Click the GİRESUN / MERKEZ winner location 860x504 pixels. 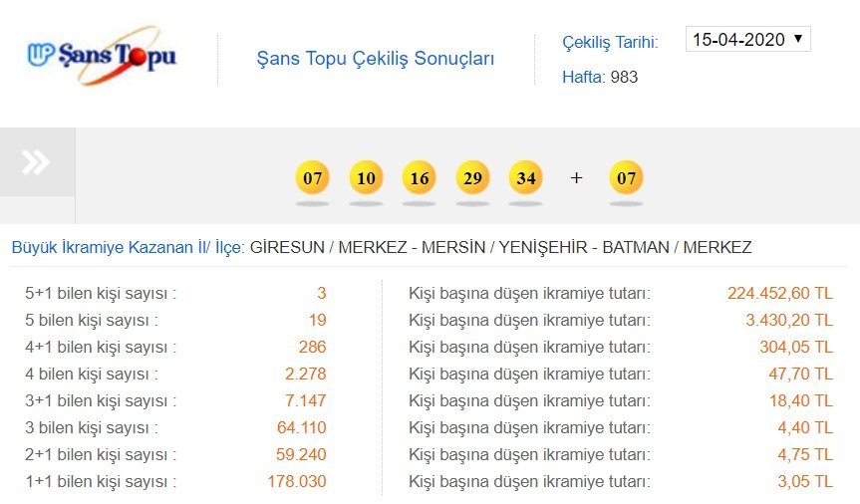point(329,247)
